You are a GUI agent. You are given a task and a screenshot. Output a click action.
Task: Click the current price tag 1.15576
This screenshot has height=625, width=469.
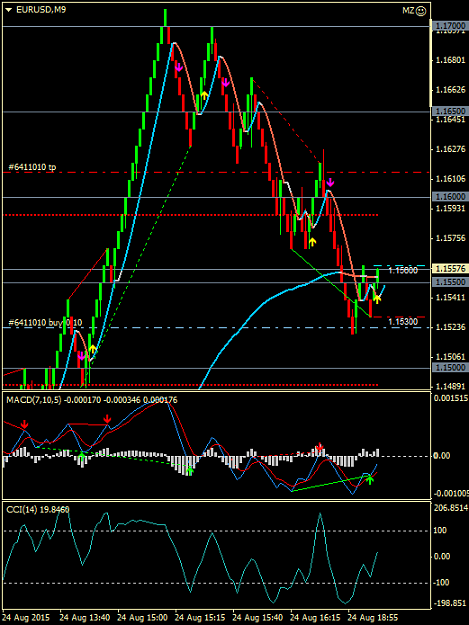(450, 269)
